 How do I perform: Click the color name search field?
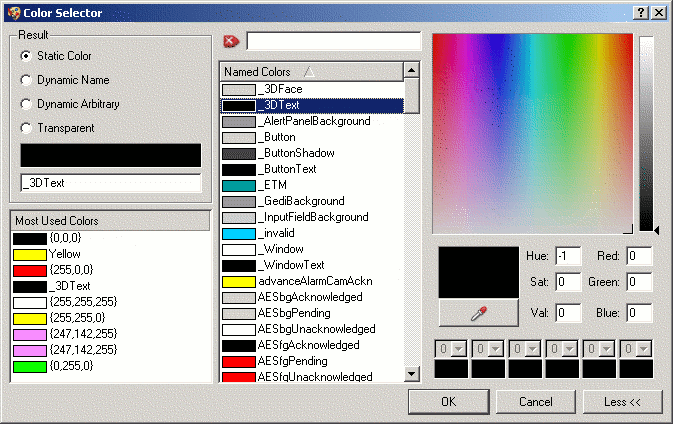click(333, 41)
